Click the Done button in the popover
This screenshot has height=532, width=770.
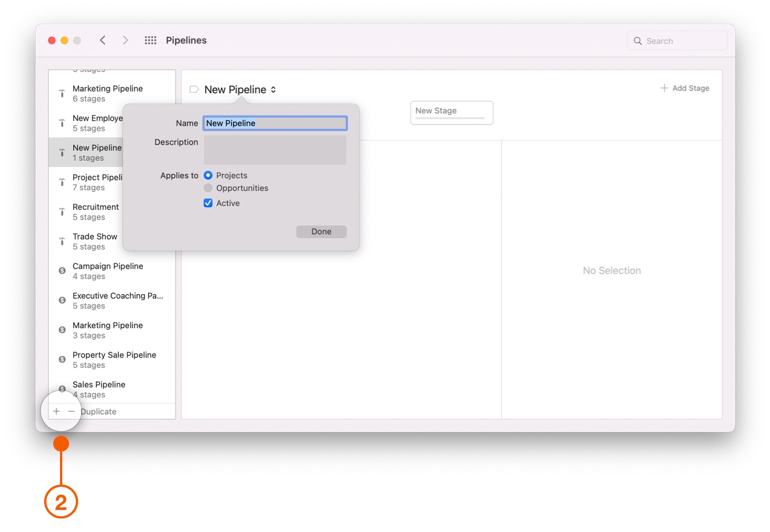pyautogui.click(x=321, y=231)
